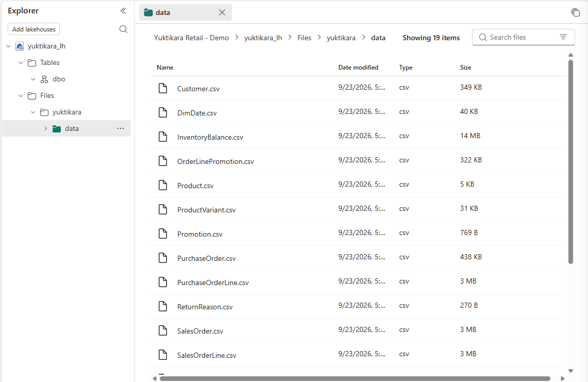Sort by the Type column header
The width and height of the screenshot is (588, 382).
click(406, 68)
